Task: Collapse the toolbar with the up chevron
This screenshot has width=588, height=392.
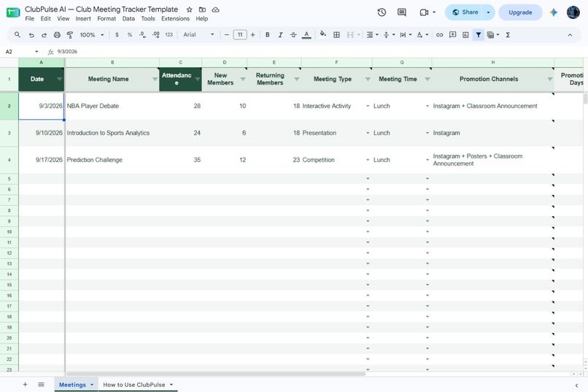Action: pos(570,35)
